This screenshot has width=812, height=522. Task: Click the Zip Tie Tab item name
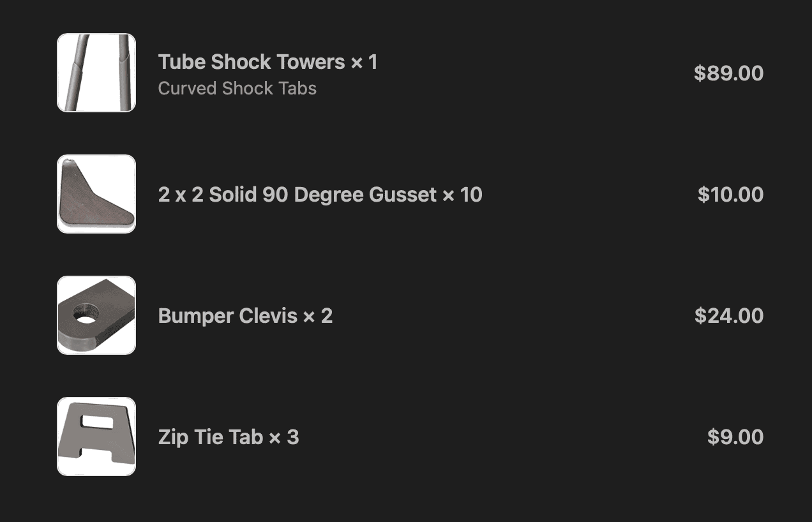coord(211,437)
